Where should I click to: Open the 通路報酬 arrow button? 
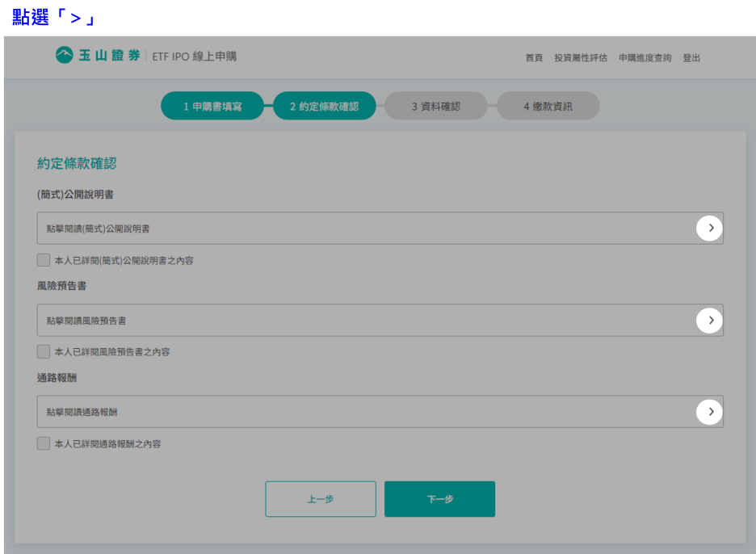tap(709, 412)
